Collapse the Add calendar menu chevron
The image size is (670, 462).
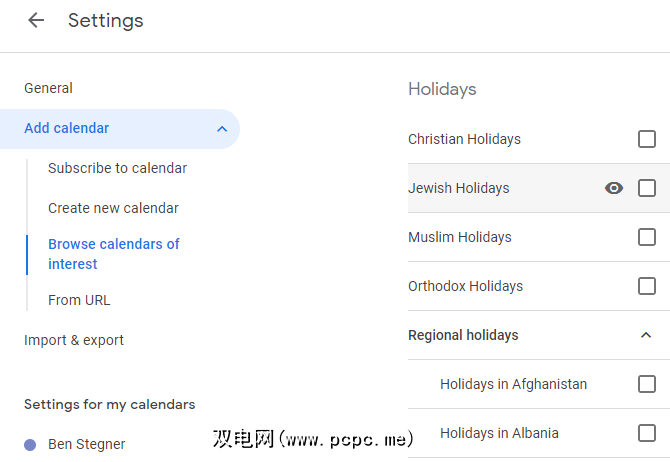coord(221,129)
